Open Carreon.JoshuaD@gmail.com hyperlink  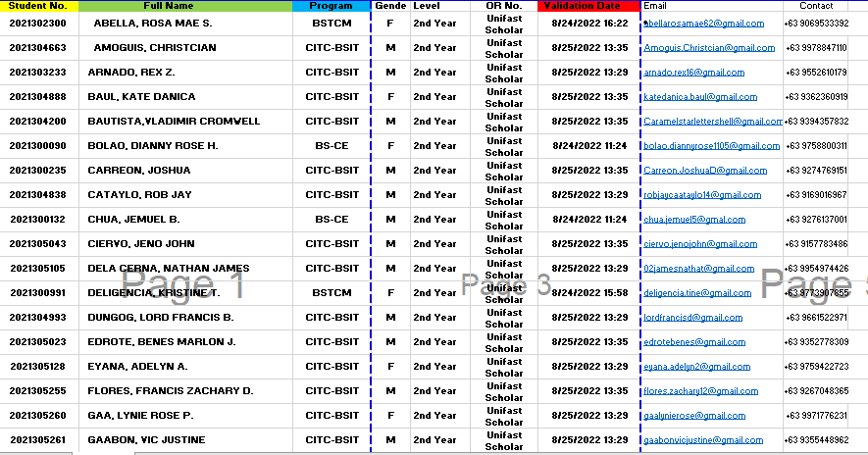click(x=705, y=171)
